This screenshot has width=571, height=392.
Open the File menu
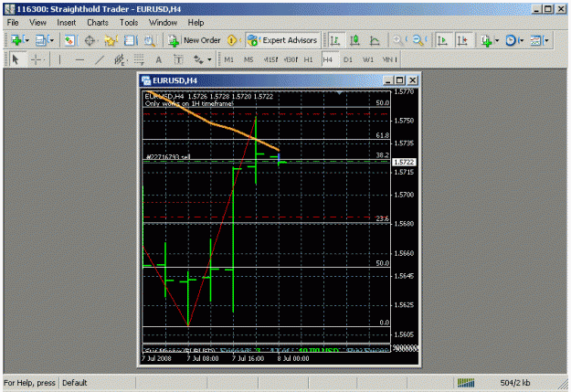tap(13, 23)
